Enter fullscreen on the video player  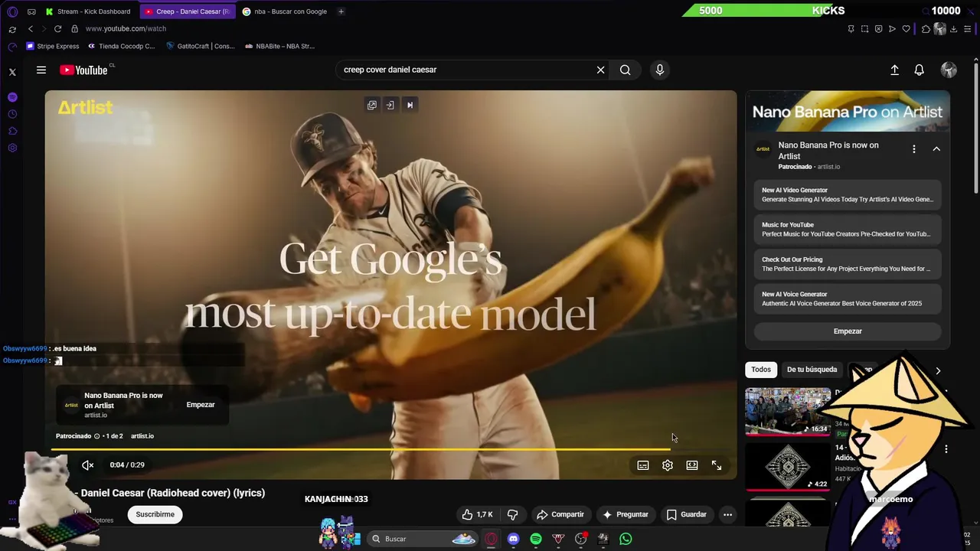(x=717, y=465)
